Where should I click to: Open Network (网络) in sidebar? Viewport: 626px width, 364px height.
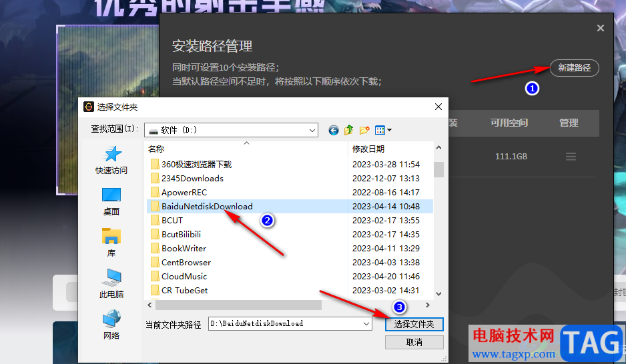(111, 325)
